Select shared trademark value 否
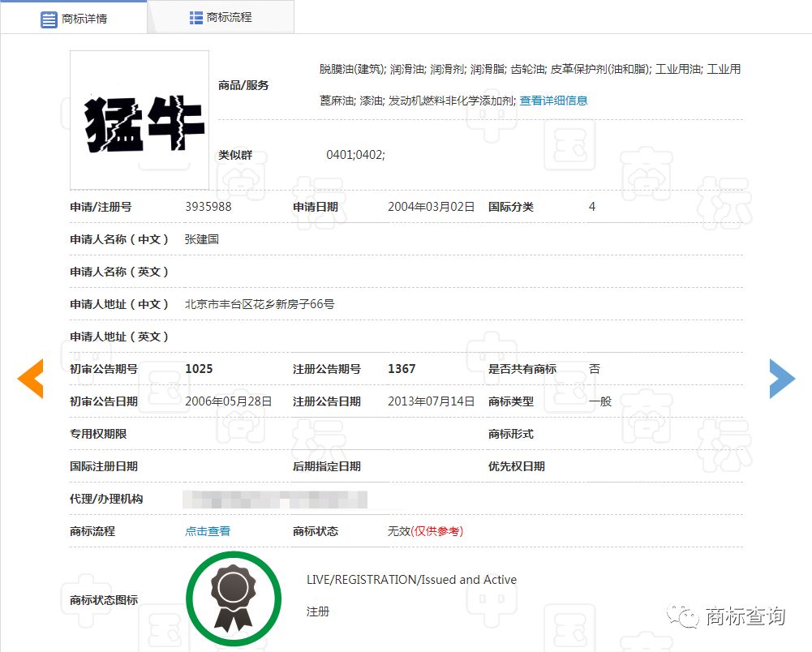 click(595, 369)
